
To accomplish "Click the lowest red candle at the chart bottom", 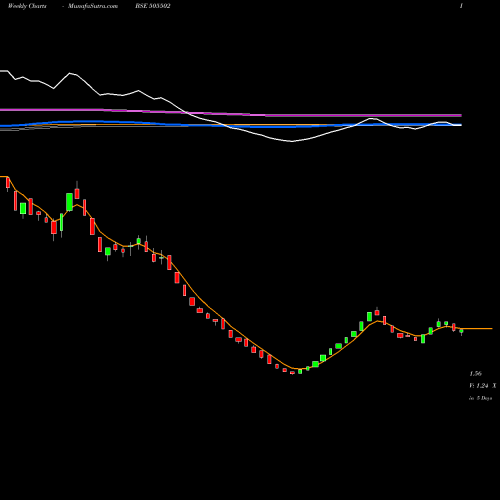I will (x=292, y=373).
